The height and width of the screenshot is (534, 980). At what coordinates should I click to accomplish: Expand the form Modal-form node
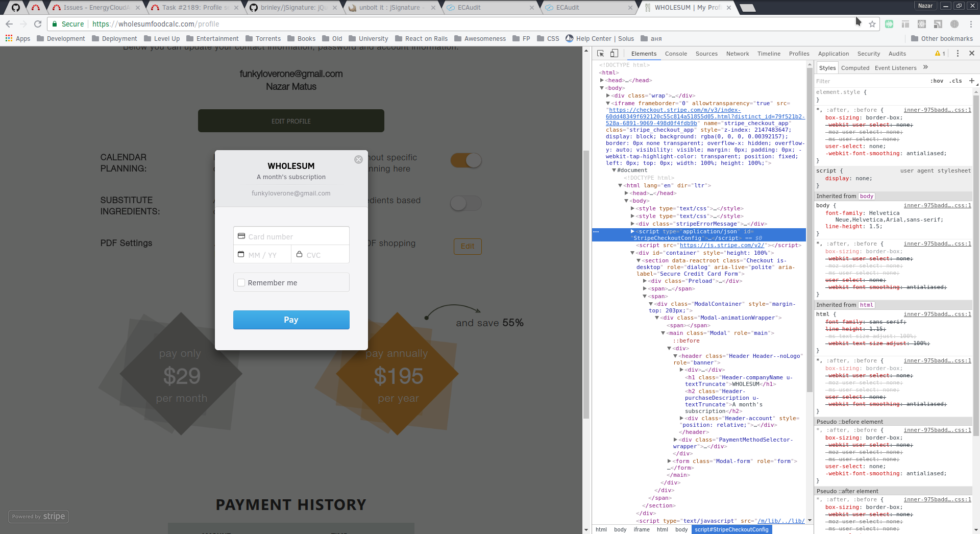point(669,461)
